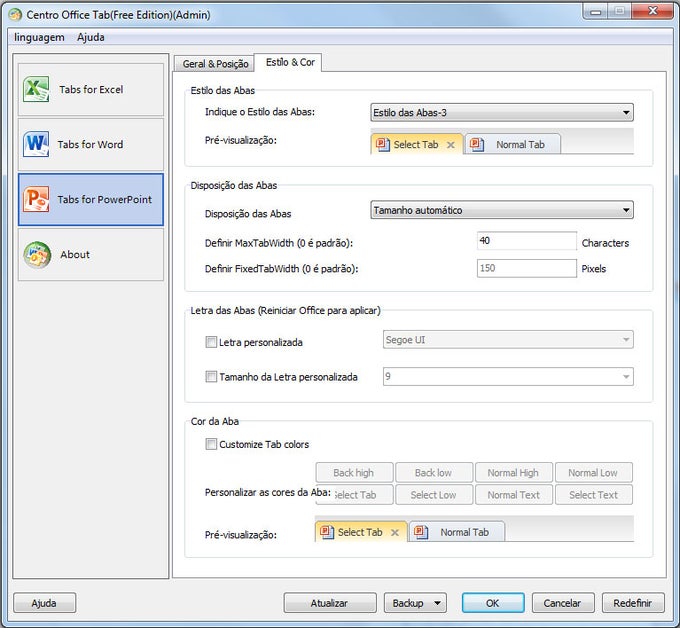The image size is (680, 628).
Task: Click the bottom Select Tab preview label
Action: point(360,532)
